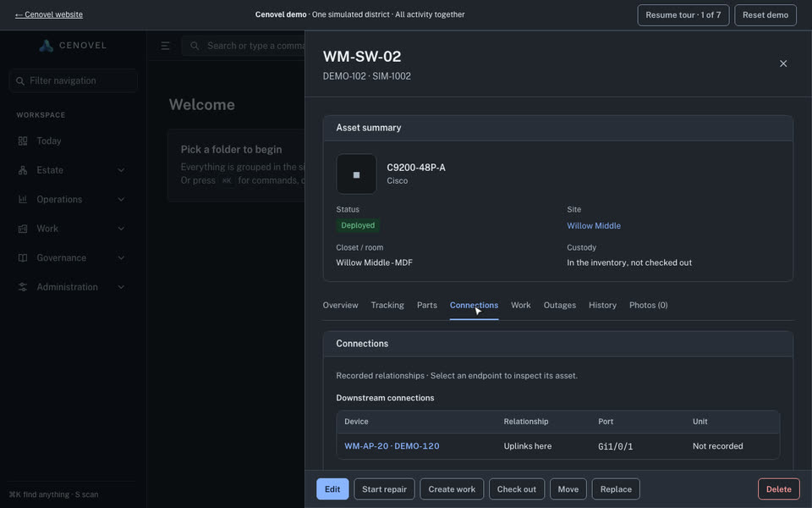Expand the Administration section chevron
Viewport: 812px width, 508px height.
tap(121, 287)
